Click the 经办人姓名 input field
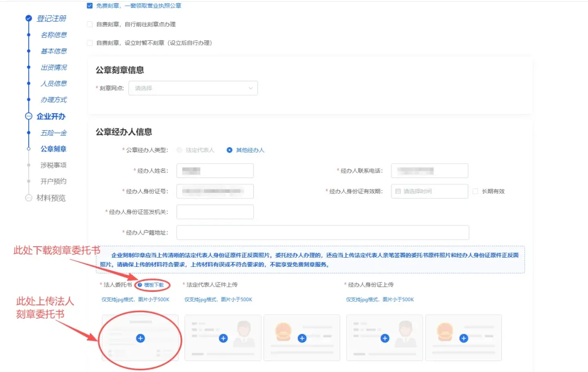 (x=215, y=170)
